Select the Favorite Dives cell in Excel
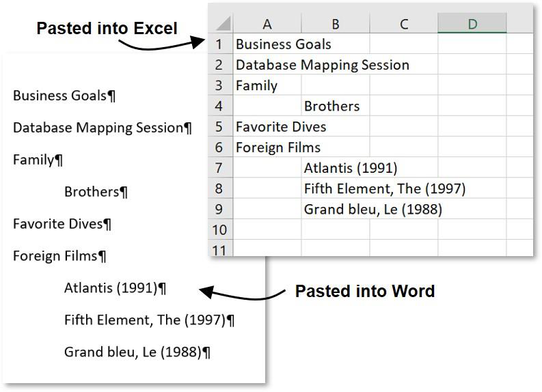This screenshot has width=542, height=392. tap(267, 127)
